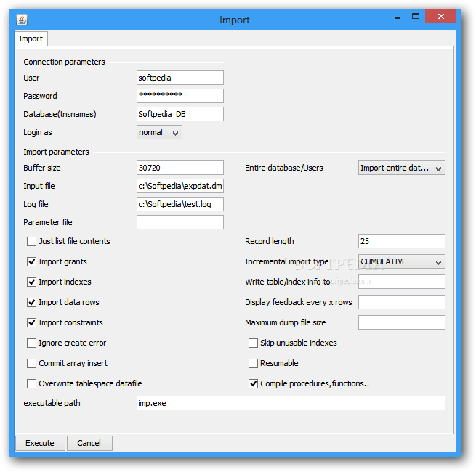Click the Database(tnsnames) input field
This screenshot has height=472, width=476.
(x=180, y=114)
